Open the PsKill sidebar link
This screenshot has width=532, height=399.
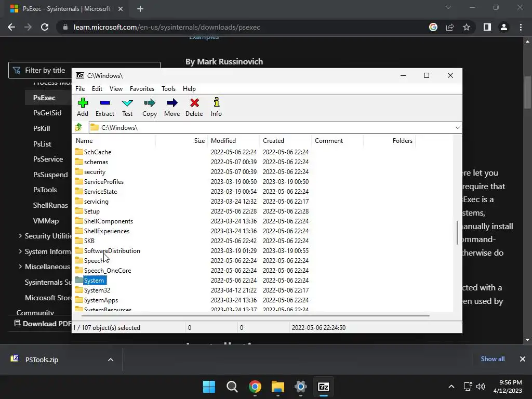[x=42, y=129]
